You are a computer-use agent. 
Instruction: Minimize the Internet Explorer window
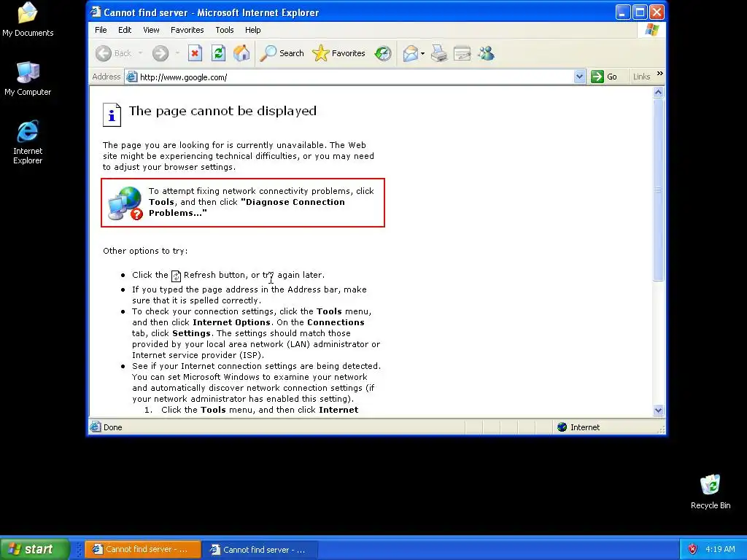(x=622, y=12)
